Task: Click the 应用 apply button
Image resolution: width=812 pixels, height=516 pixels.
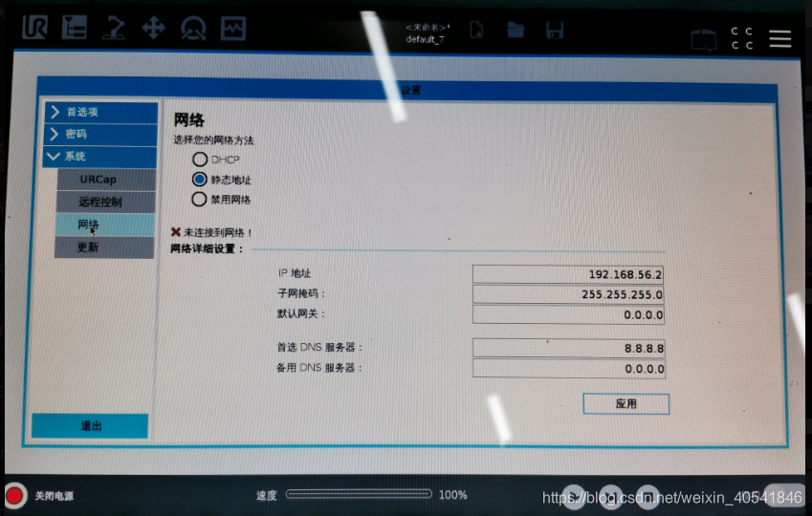Action: [x=626, y=403]
